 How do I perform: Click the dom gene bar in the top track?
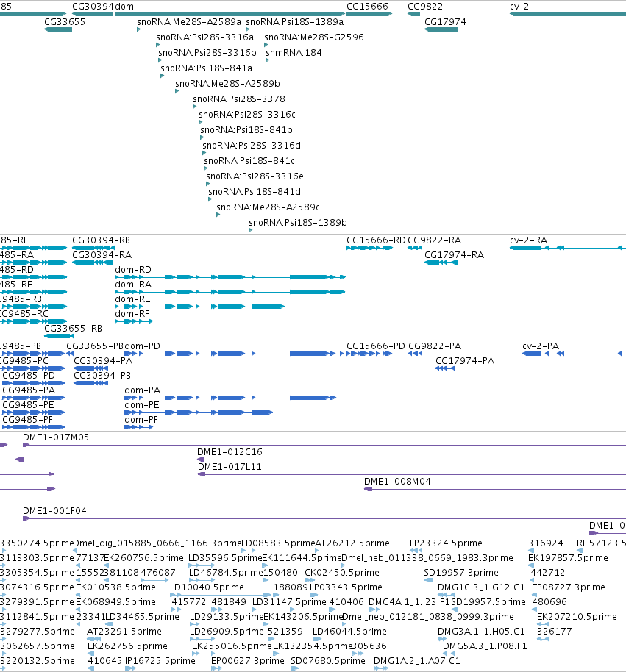(x=230, y=14)
